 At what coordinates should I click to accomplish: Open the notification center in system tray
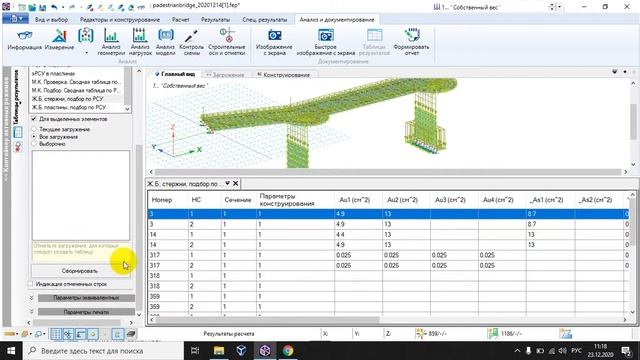tap(626, 351)
